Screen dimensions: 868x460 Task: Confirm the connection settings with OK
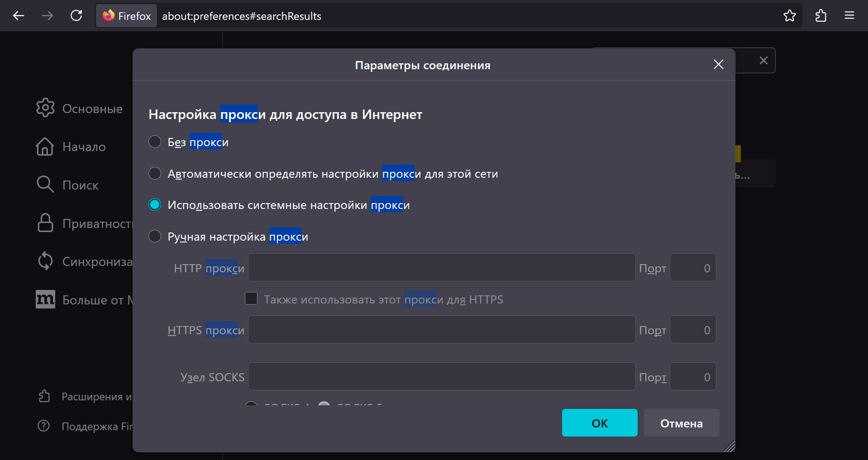point(600,423)
